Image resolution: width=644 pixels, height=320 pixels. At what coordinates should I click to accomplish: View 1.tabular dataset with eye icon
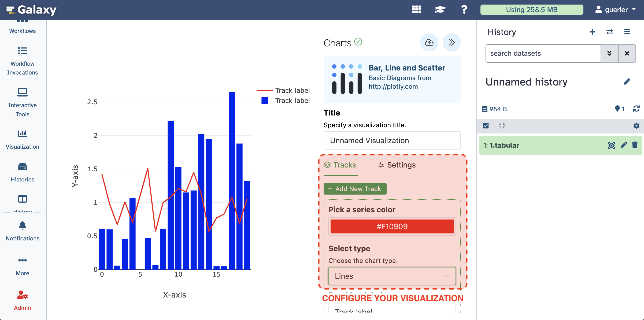tap(611, 145)
